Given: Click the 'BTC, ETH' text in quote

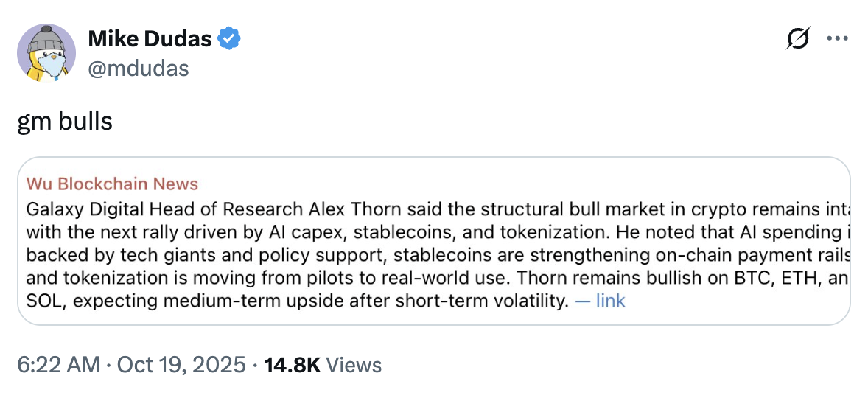Looking at the screenshot, I should click(x=775, y=278).
